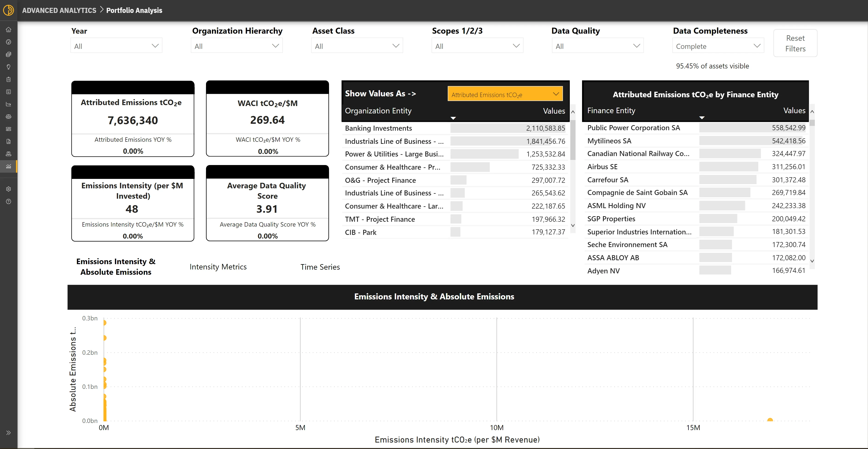The height and width of the screenshot is (449, 868).
Task: Expand sidebar with double-chevron icon
Action: pos(9,432)
